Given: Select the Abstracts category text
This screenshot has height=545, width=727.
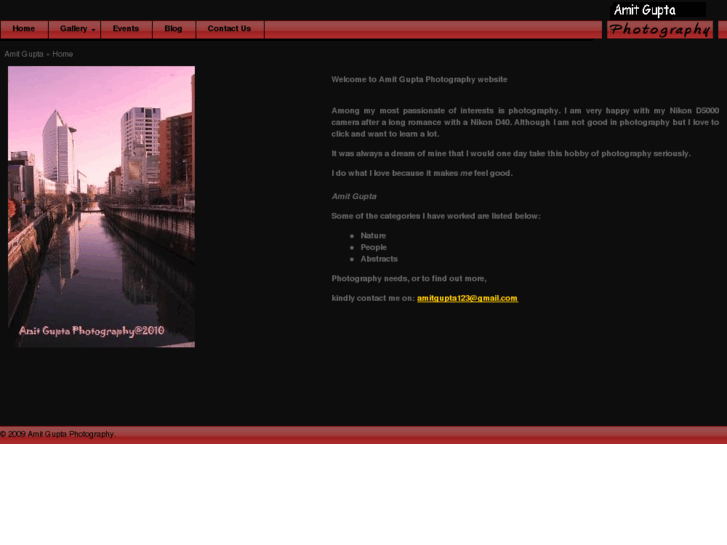Looking at the screenshot, I should pyautogui.click(x=379, y=259).
